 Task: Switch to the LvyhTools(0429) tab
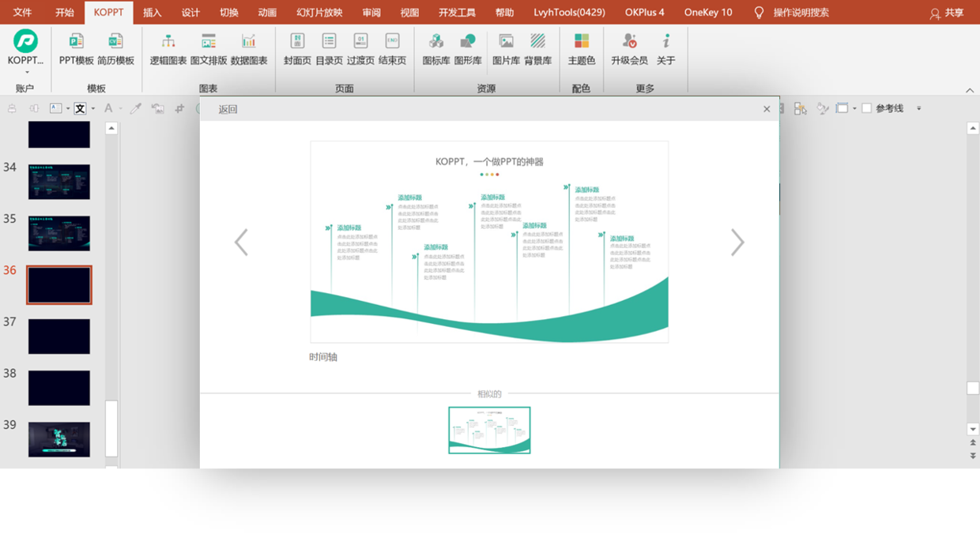tap(569, 13)
